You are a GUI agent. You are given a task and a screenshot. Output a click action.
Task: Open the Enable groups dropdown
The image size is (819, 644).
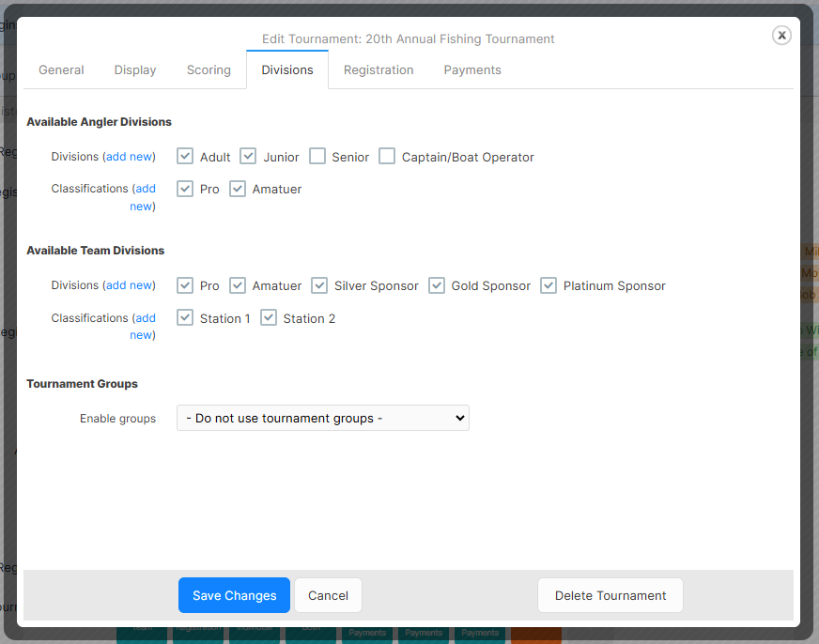[x=323, y=418]
